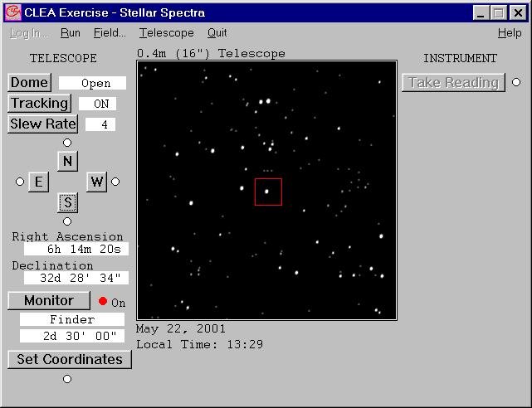Select Quit from the menu bar
The height and width of the screenshot is (408, 532).
tap(217, 33)
